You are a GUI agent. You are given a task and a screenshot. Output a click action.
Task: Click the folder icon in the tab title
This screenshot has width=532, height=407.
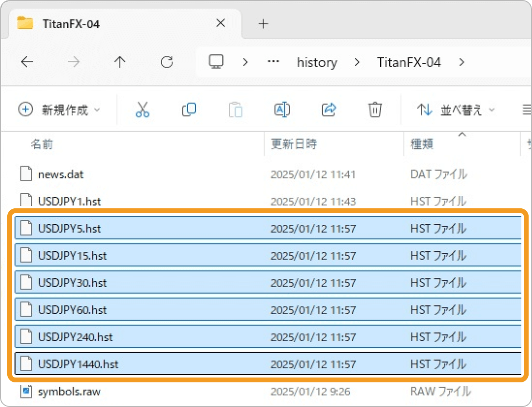[25, 23]
